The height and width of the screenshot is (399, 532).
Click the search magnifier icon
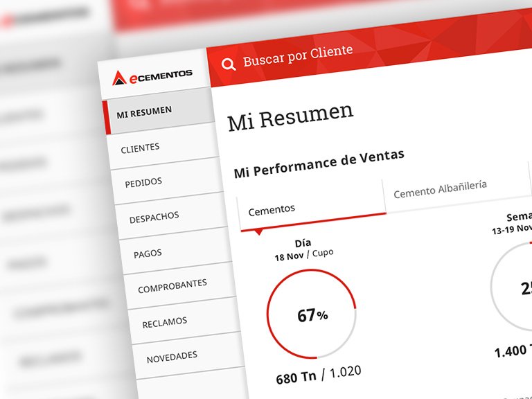coord(228,64)
